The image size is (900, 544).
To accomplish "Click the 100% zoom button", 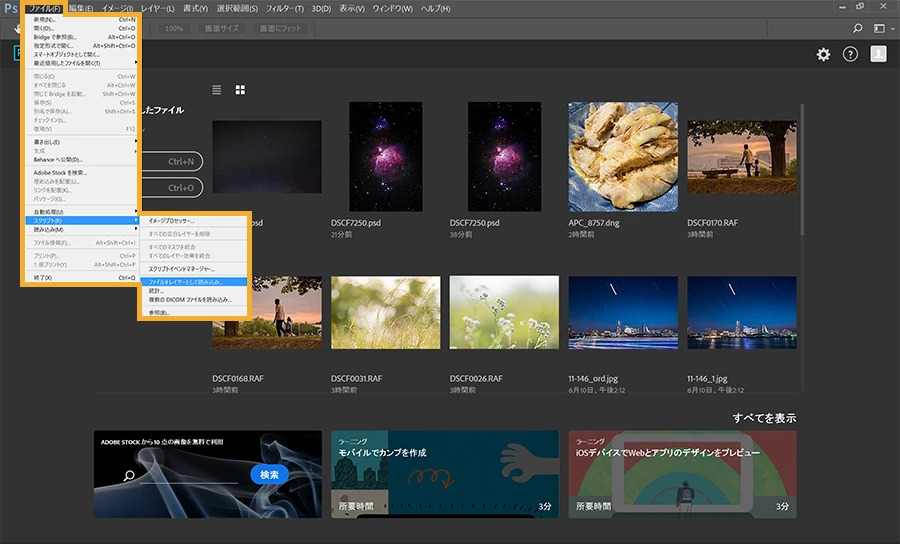I will [x=174, y=28].
